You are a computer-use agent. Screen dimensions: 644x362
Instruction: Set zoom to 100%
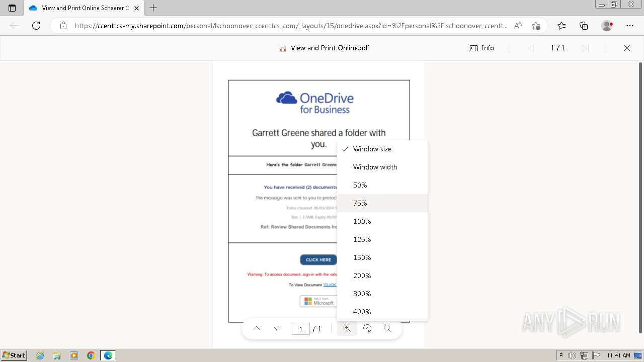click(382, 221)
